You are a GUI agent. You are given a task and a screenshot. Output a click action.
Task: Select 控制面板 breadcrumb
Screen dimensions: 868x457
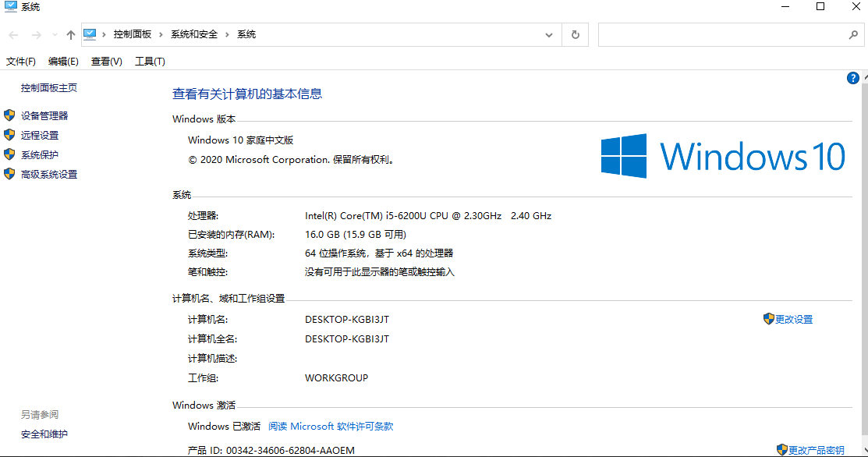click(x=133, y=34)
